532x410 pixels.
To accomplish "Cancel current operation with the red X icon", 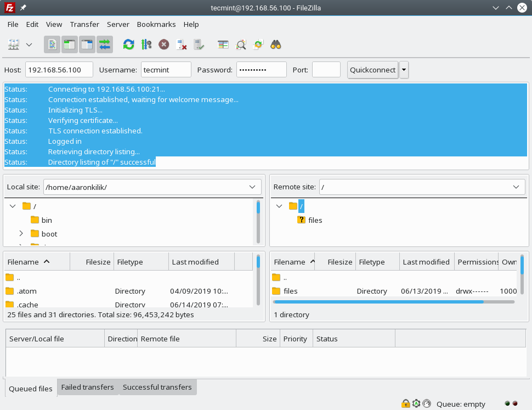I will point(163,44).
